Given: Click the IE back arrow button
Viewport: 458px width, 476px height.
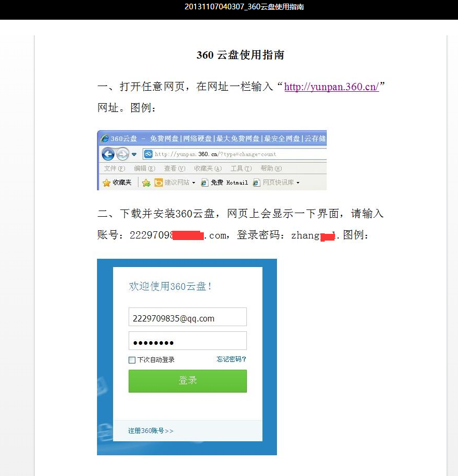Looking at the screenshot, I should tap(108, 154).
